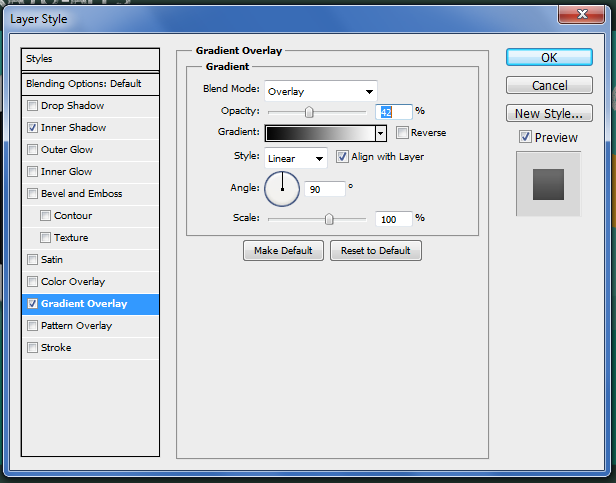Enable the Stroke effect checkbox

click(x=33, y=348)
